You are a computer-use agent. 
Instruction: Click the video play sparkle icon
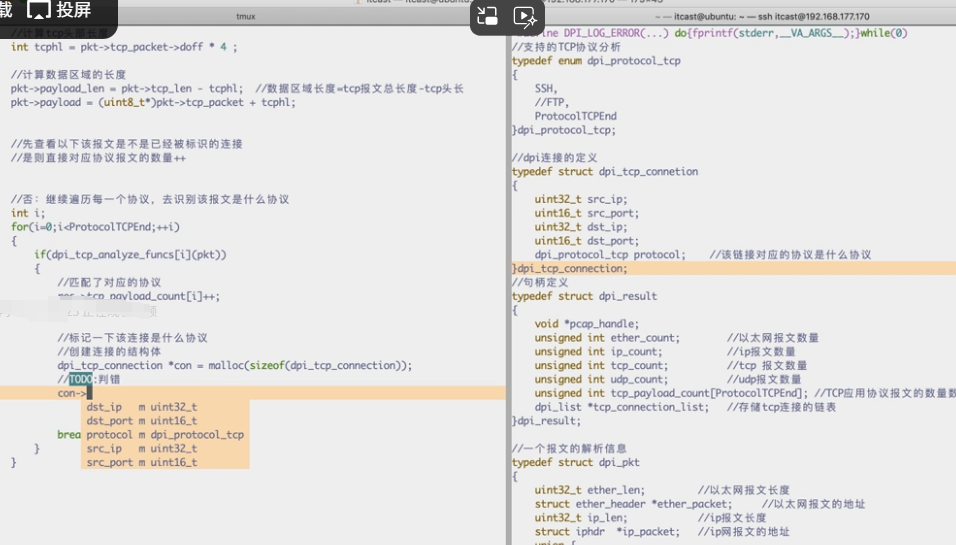pyautogui.click(x=525, y=16)
